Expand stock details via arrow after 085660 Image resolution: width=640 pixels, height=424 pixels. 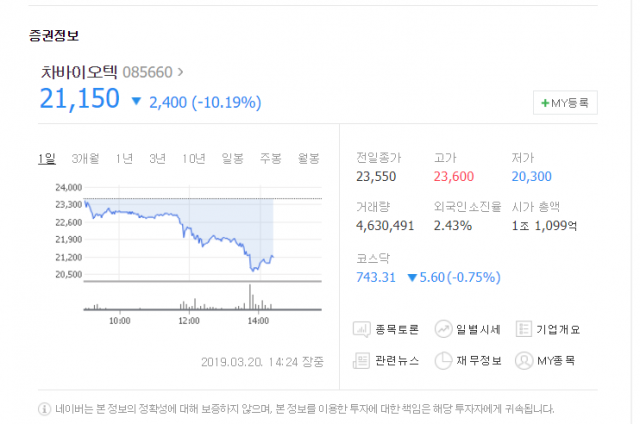click(180, 72)
